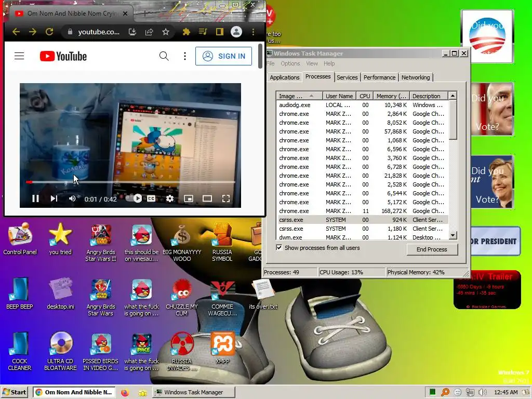532x399 pixels.
Task: Pause the YouTube video
Action: click(35, 198)
